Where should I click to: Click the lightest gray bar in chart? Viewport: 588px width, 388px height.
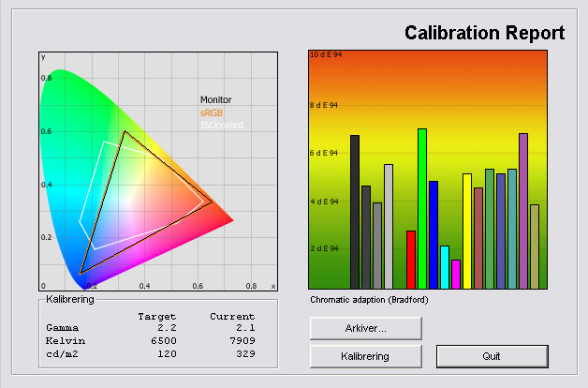[x=389, y=227]
